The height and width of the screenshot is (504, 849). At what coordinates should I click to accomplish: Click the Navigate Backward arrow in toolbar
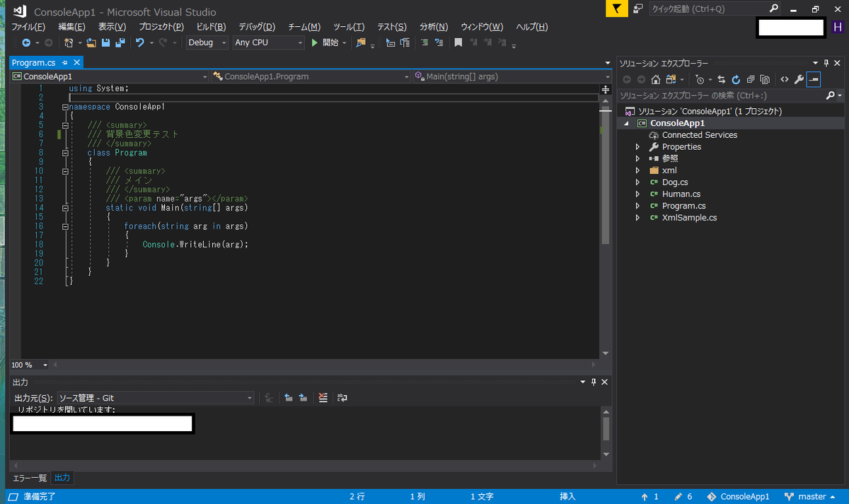pyautogui.click(x=26, y=42)
